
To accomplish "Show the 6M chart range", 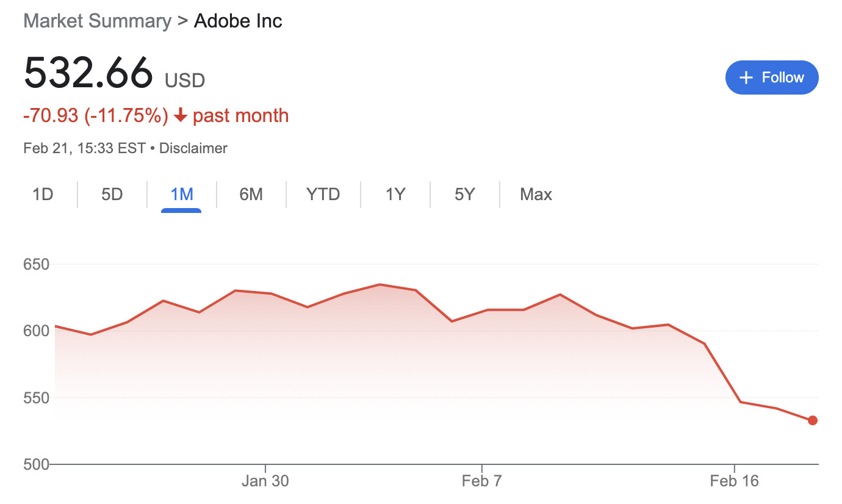I will point(251,195).
